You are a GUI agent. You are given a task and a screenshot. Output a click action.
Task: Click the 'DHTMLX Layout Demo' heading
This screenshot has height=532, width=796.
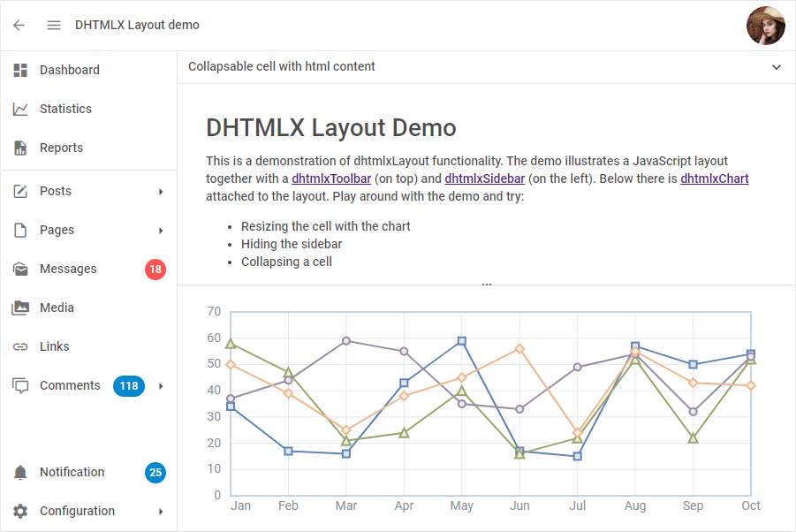pyautogui.click(x=331, y=128)
